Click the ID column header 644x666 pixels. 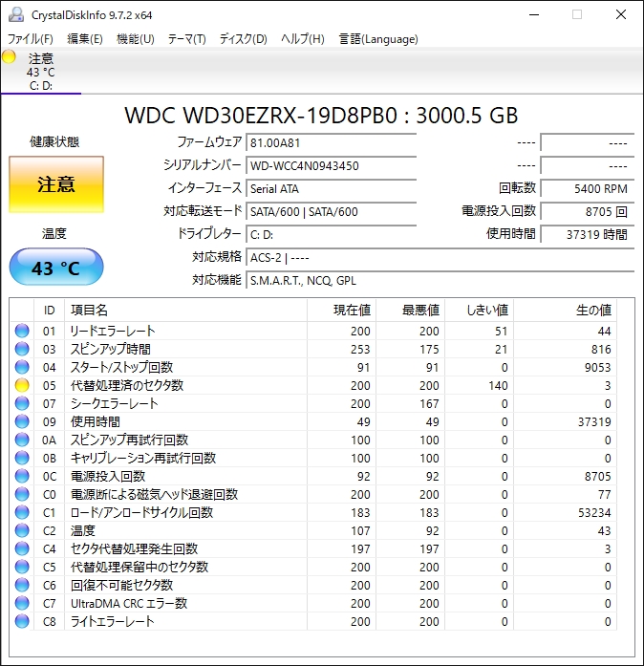pos(50,310)
